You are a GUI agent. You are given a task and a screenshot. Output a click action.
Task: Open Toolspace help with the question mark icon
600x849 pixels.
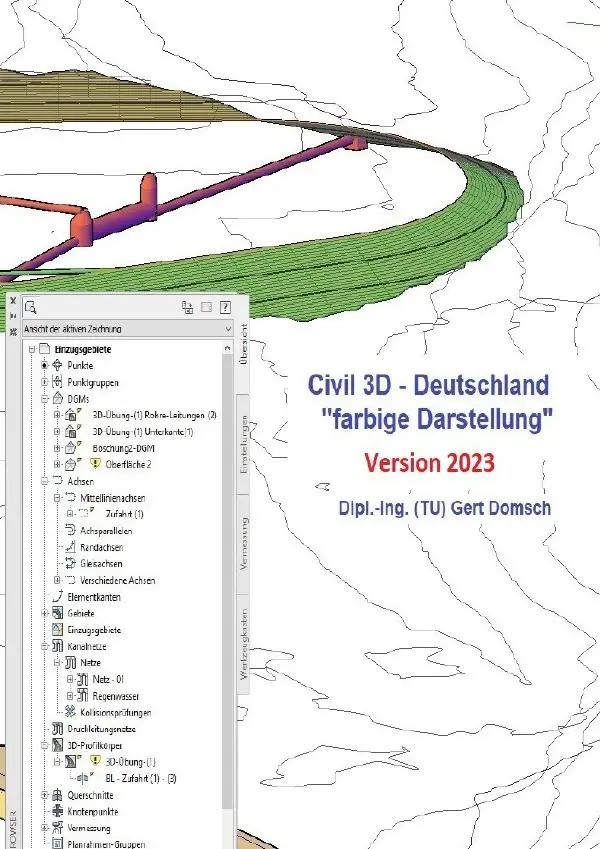click(x=225, y=308)
